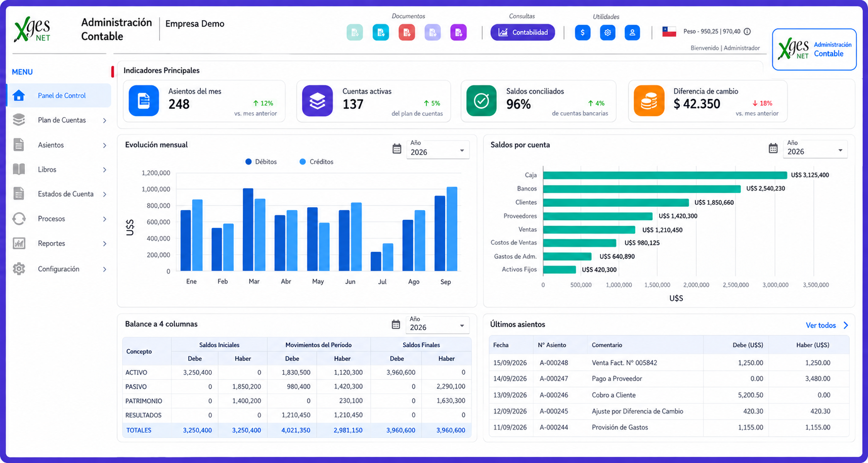868x463 pixels.
Task: Click the Bancos bar in Saldos chart
Action: (x=642, y=189)
